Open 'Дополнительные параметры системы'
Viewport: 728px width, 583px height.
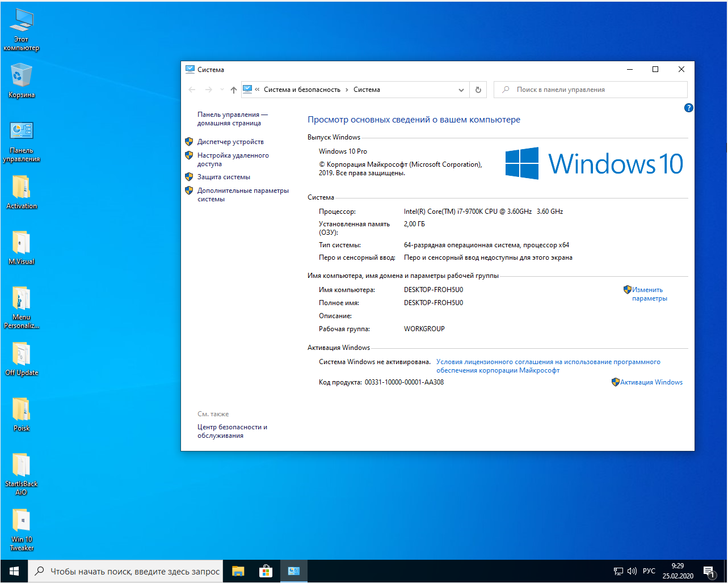coord(243,195)
